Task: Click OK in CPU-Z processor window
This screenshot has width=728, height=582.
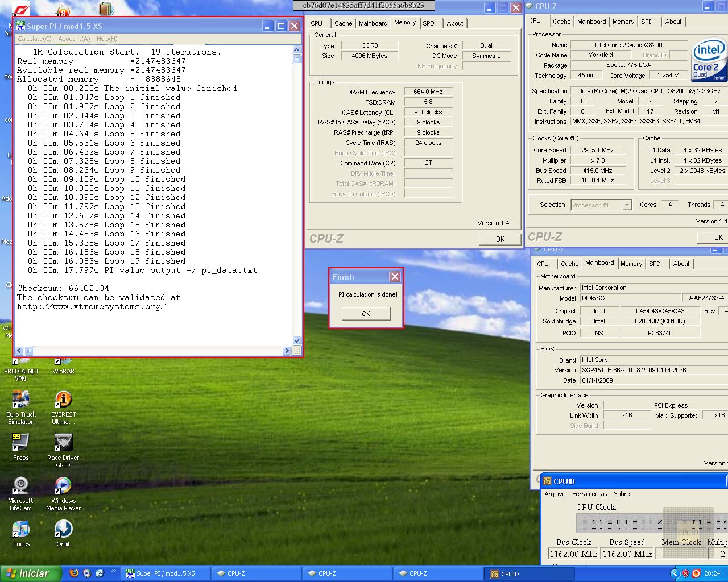Action: (713, 237)
